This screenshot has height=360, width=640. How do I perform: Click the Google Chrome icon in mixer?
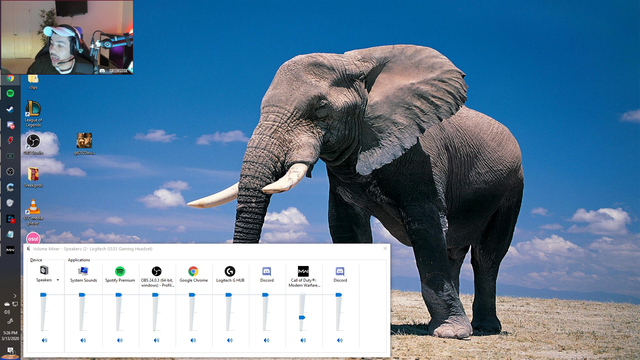click(193, 271)
